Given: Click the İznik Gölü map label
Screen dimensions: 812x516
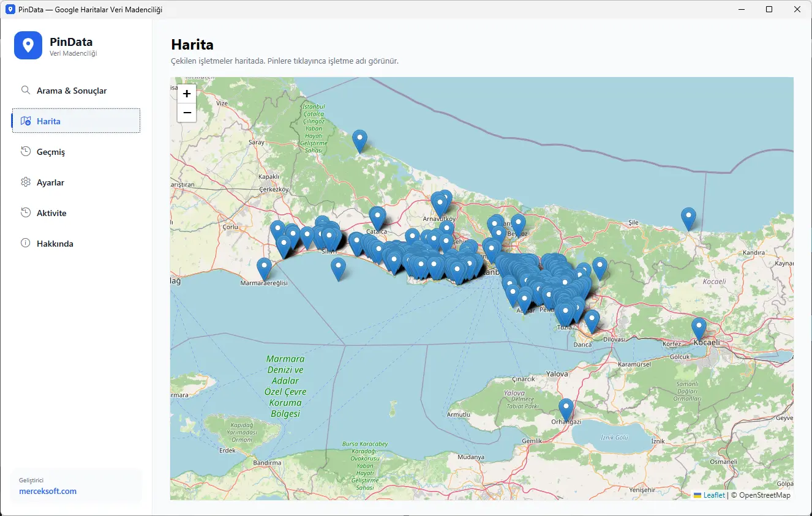Looking at the screenshot, I should click(x=614, y=438).
